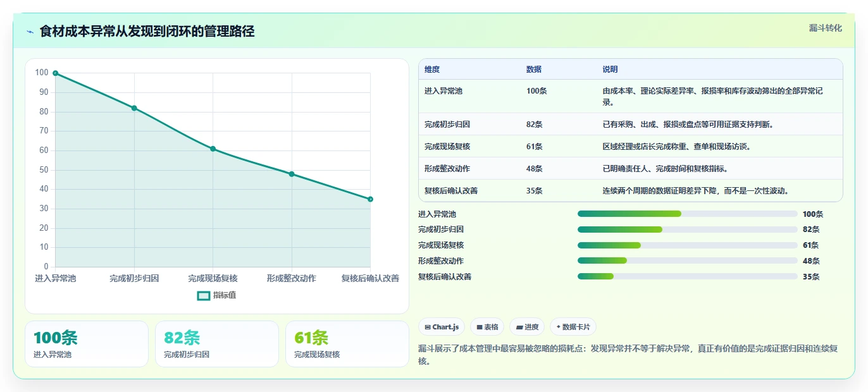Click the 50 tick on the chart y-axis
This screenshot has width=868, height=392.
coord(44,170)
